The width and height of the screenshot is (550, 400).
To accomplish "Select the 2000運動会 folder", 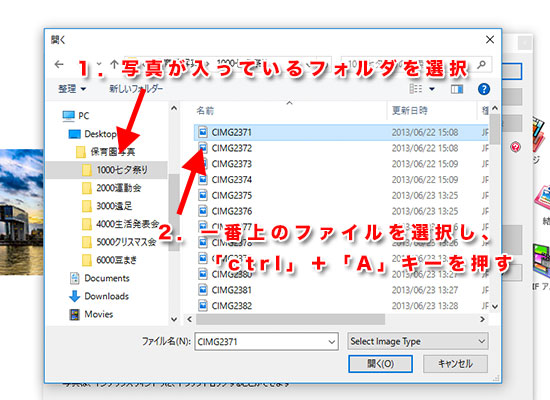I will pos(119,188).
